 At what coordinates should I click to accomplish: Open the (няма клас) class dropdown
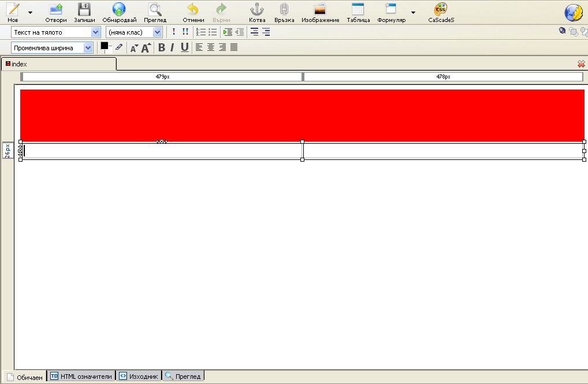(x=134, y=32)
